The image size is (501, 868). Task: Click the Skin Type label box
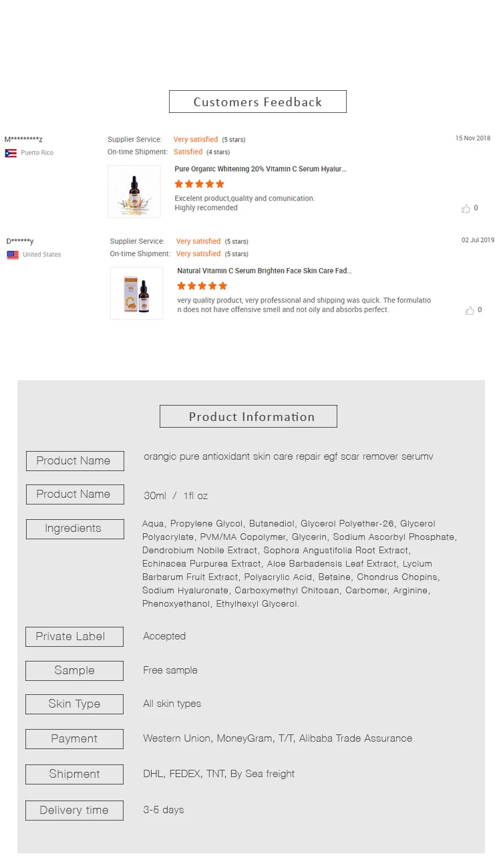[75, 704]
